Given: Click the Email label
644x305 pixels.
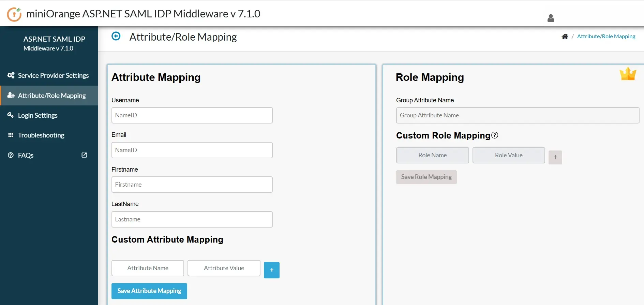Looking at the screenshot, I should click(x=119, y=135).
